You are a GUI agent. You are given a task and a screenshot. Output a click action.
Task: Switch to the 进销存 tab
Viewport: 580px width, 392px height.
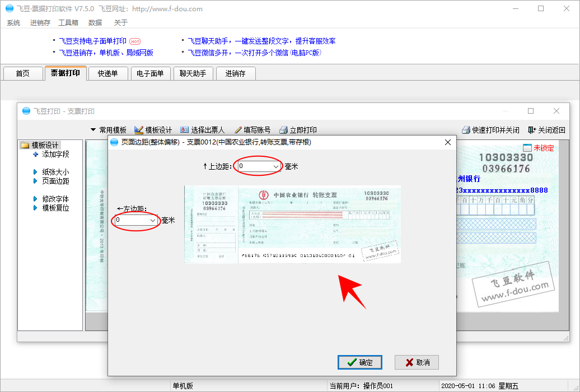pyautogui.click(x=236, y=73)
